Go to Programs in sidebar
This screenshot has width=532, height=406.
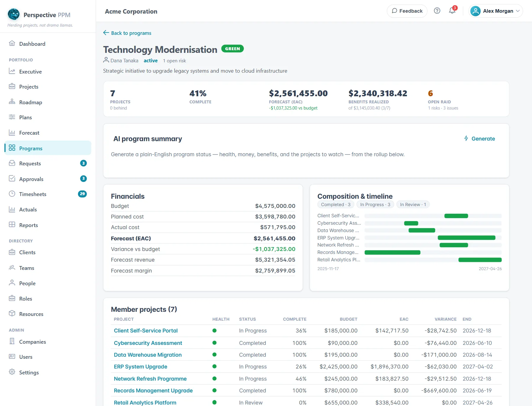click(x=48, y=148)
